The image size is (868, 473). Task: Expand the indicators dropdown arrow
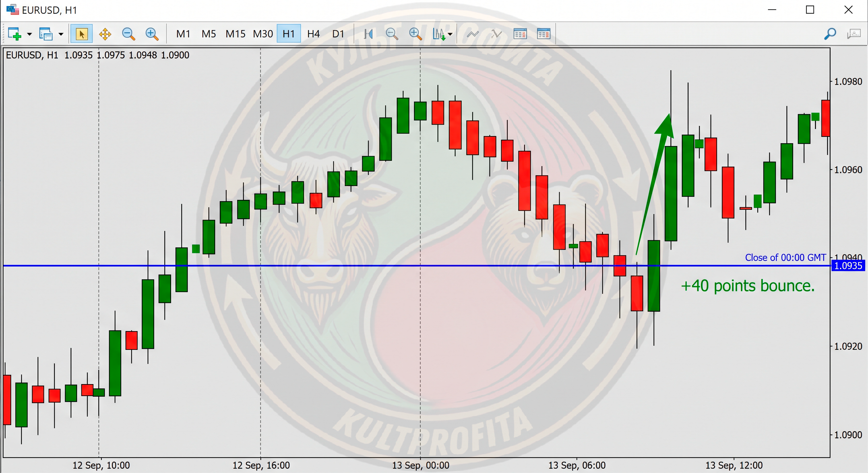point(450,34)
